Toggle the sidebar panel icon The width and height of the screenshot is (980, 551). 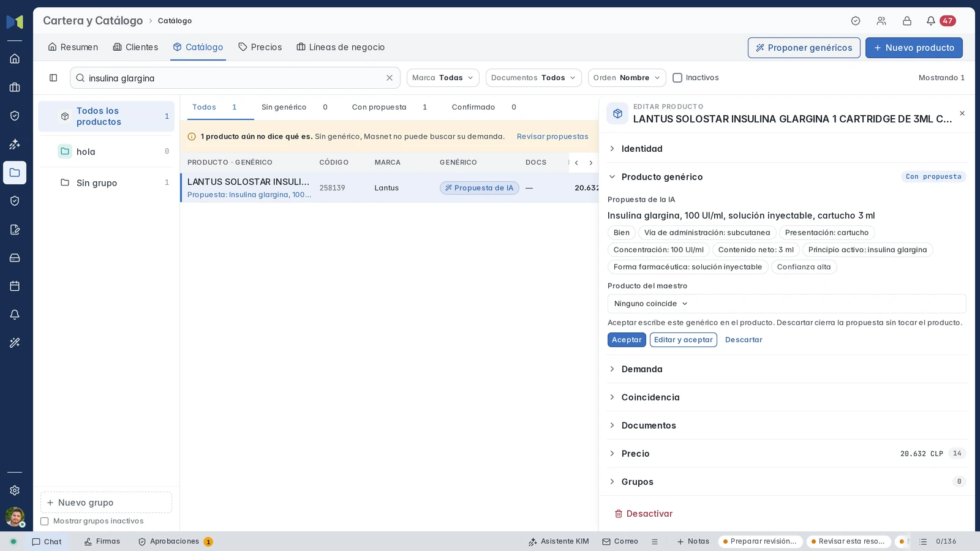(x=53, y=78)
